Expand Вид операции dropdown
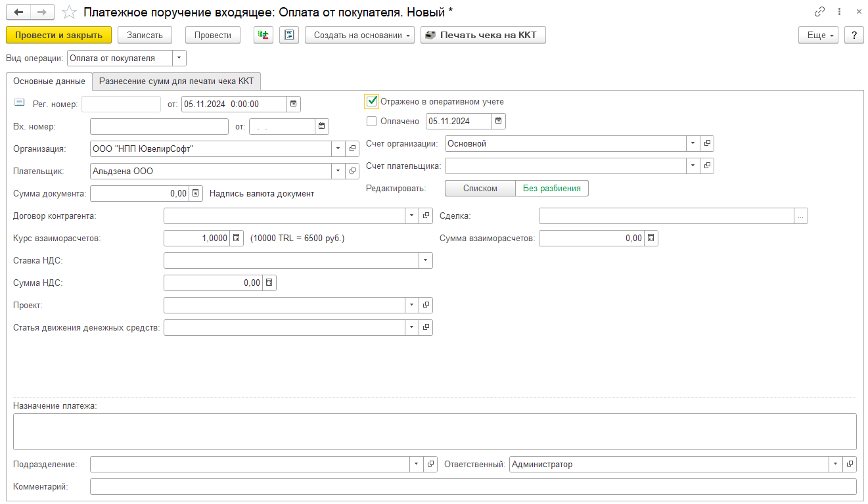Screen dimensions: 868x504 (x=179, y=58)
